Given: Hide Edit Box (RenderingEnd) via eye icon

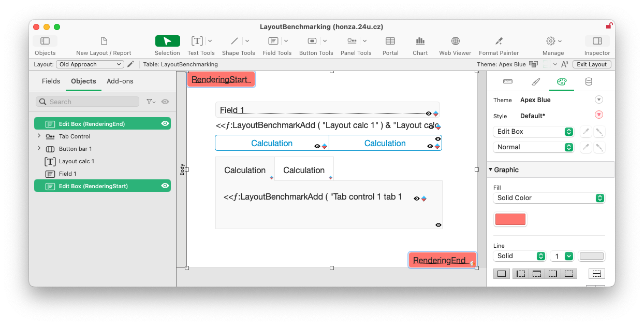Looking at the screenshot, I should click(165, 124).
